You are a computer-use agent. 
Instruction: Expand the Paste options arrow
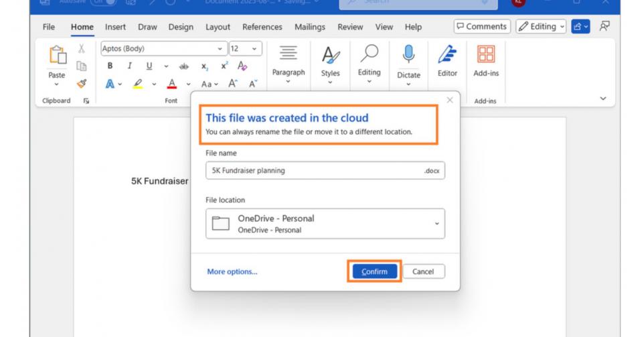click(x=57, y=84)
